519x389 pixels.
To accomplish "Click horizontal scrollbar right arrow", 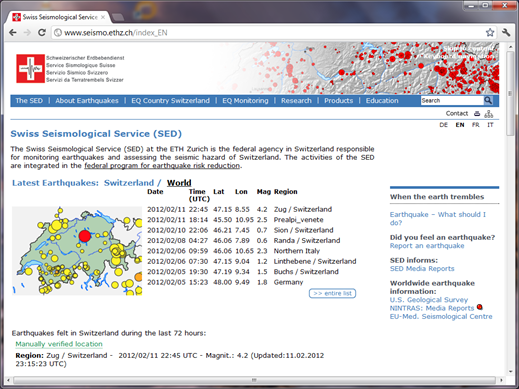I will coord(501,380).
